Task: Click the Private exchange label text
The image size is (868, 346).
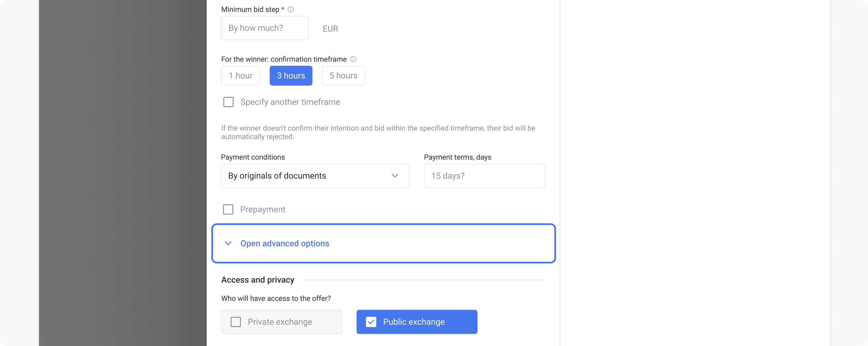Action: (x=280, y=322)
